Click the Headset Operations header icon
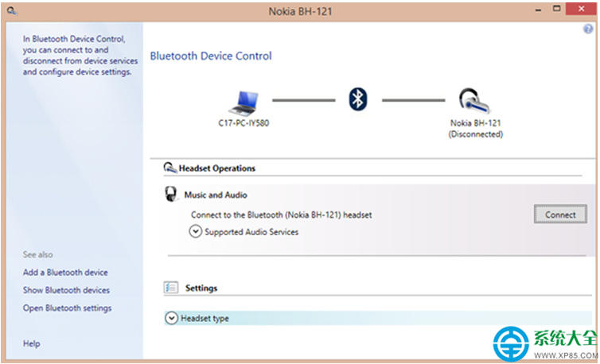This screenshot has width=600, height=364. [x=170, y=168]
